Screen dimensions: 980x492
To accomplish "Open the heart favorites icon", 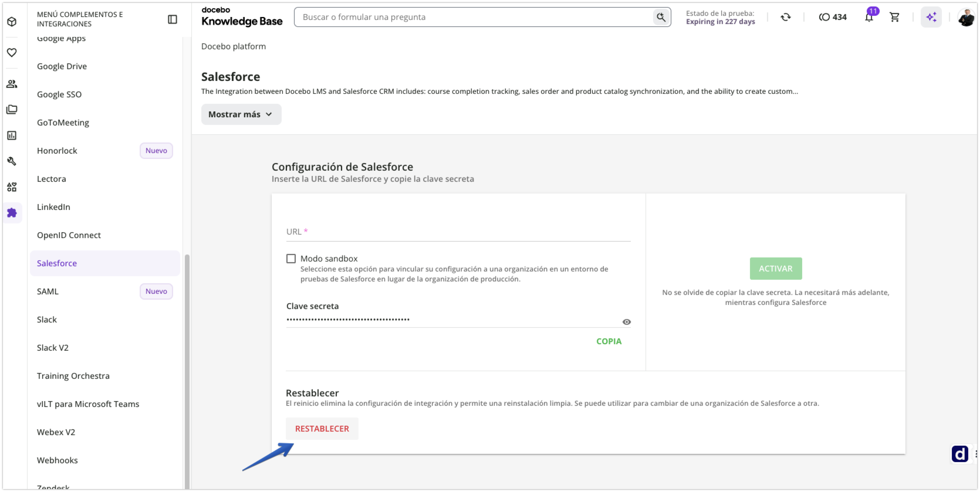I will tap(12, 52).
